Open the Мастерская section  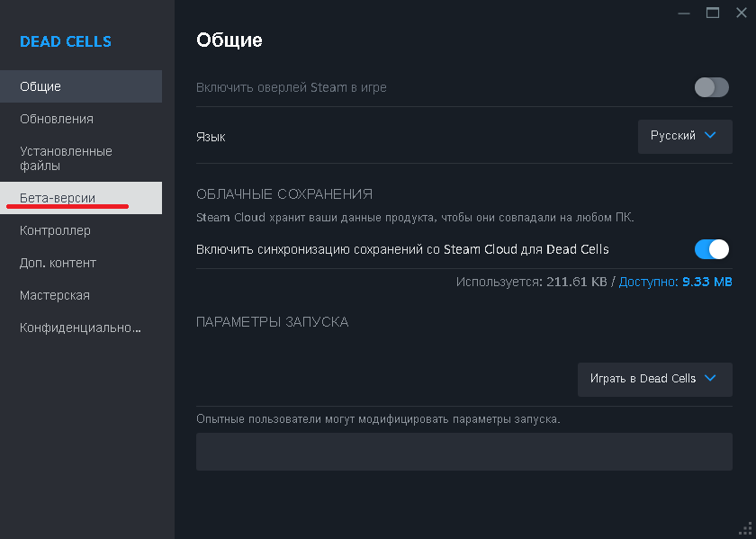tap(80, 295)
